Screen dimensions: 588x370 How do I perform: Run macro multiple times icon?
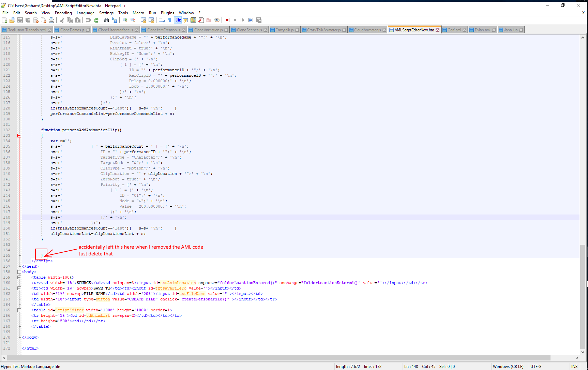(x=251, y=20)
